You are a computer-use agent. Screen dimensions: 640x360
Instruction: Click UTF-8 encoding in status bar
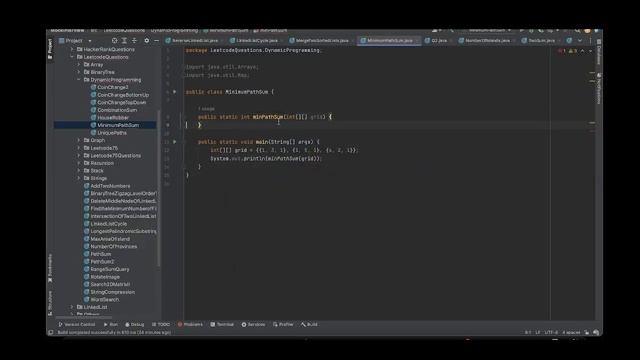551,333
